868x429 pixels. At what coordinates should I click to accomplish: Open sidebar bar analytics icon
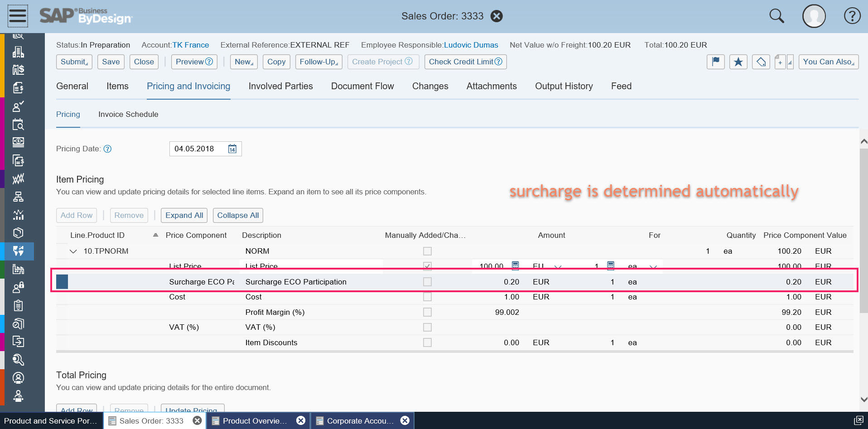point(18,215)
